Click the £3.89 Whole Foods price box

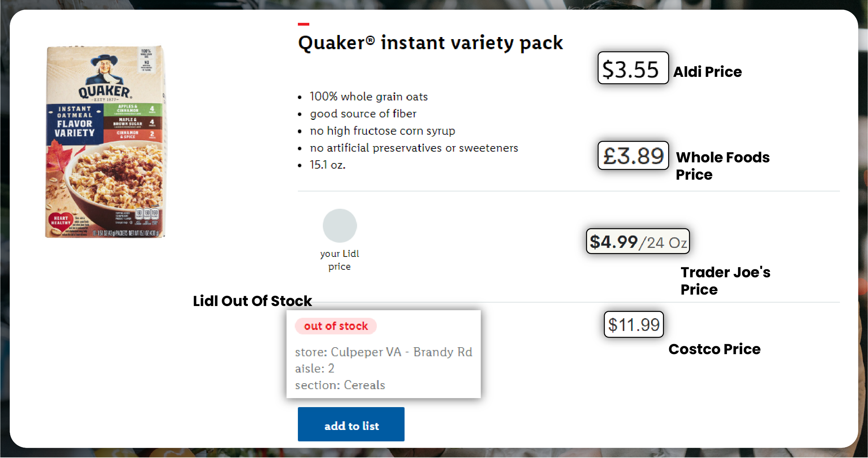633,155
